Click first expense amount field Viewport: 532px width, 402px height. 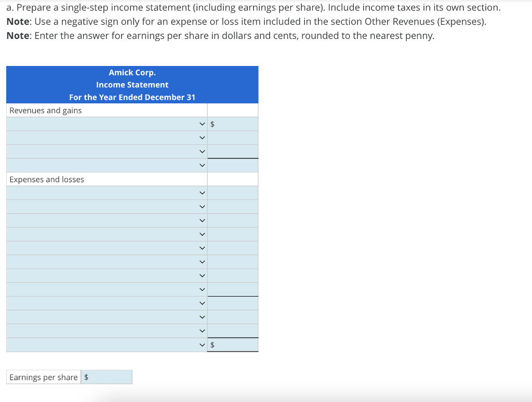click(x=233, y=193)
